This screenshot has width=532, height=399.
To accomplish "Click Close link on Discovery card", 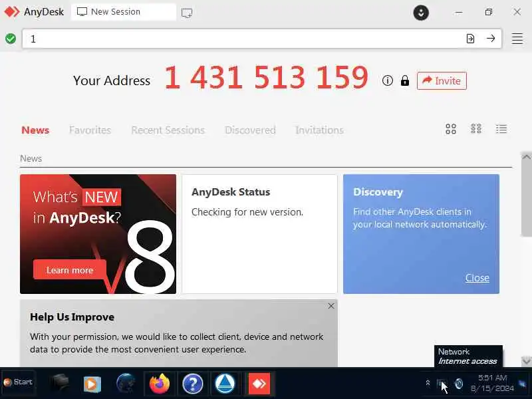I will point(477,278).
